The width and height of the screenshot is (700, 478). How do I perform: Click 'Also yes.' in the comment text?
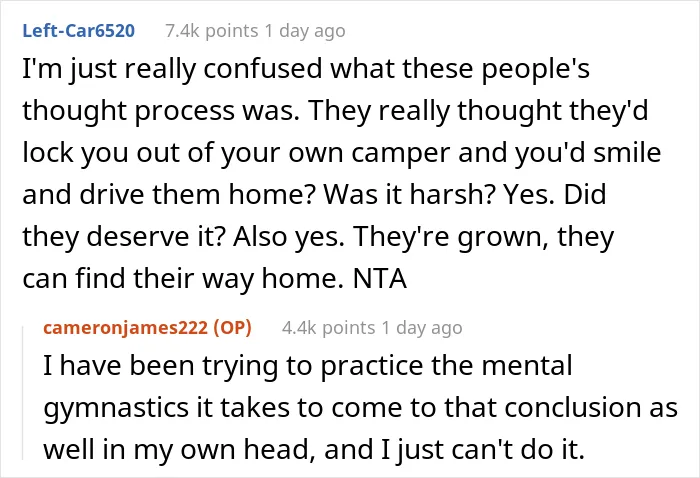click(x=289, y=237)
